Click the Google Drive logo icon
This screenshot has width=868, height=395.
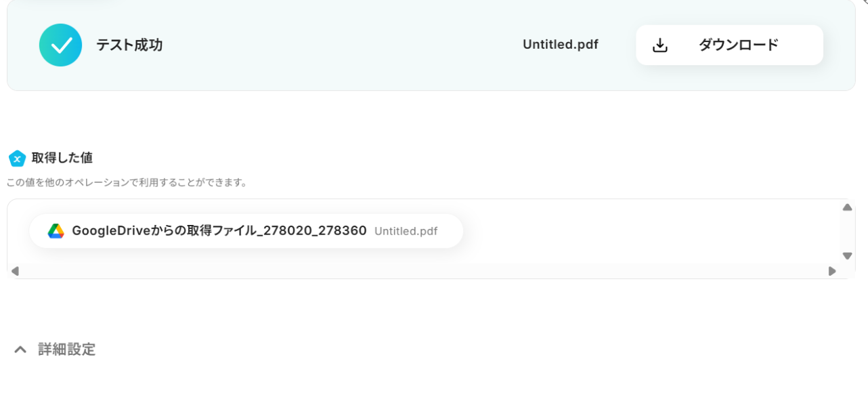coord(56,231)
